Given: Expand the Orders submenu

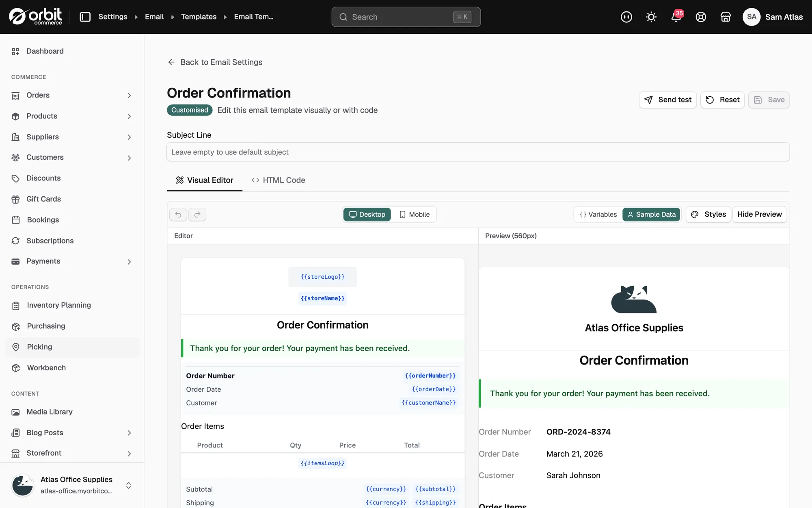Looking at the screenshot, I should (129, 96).
